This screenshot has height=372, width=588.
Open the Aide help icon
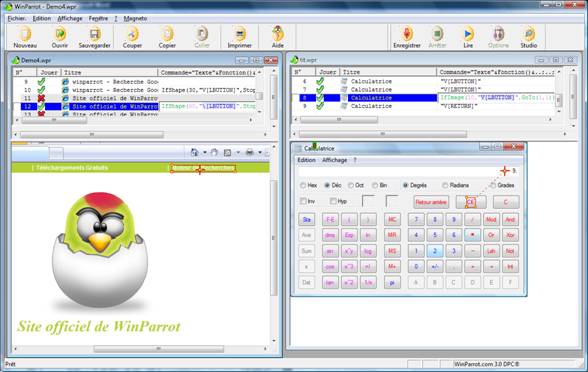pyautogui.click(x=278, y=34)
